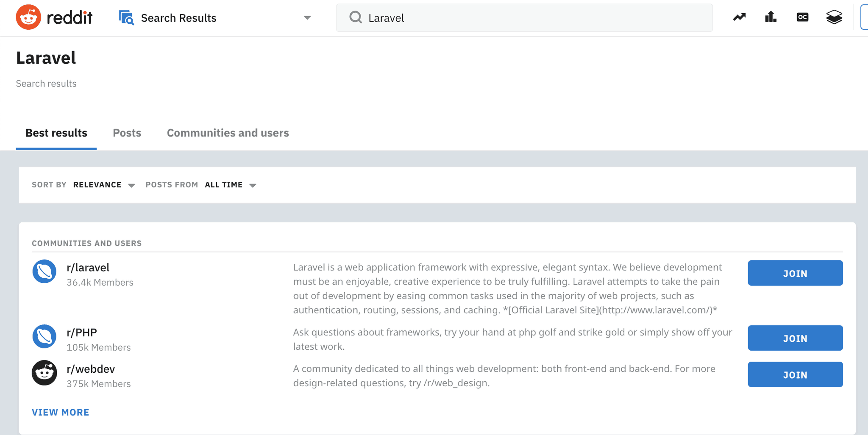
Task: Select the Best results tab
Action: 56,133
